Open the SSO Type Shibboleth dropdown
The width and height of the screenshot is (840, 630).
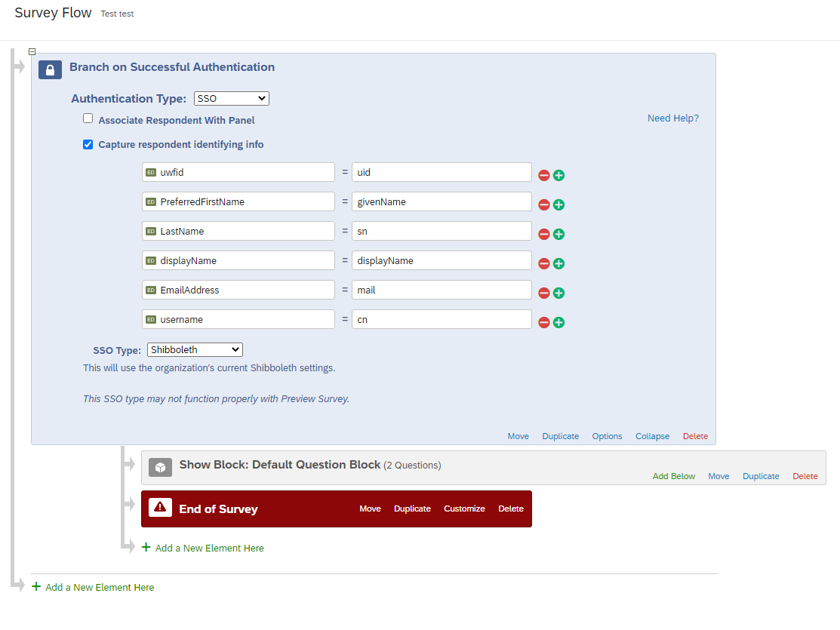coord(195,350)
